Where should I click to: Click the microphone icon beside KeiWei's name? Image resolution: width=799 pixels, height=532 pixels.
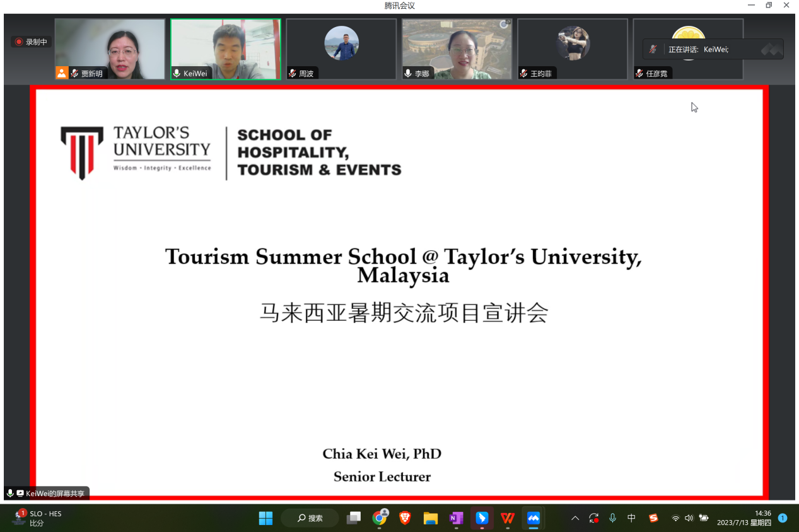pyautogui.click(x=177, y=74)
